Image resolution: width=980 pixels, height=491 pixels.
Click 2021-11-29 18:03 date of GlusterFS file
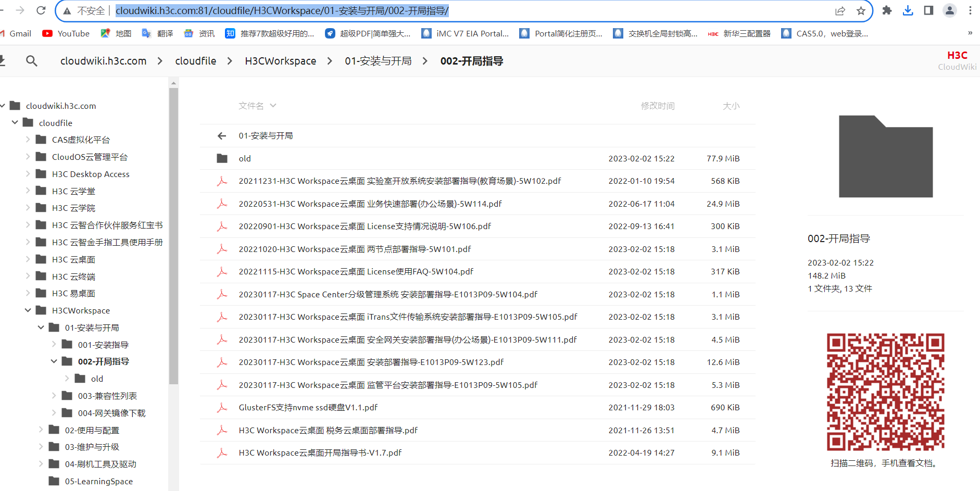click(x=642, y=407)
